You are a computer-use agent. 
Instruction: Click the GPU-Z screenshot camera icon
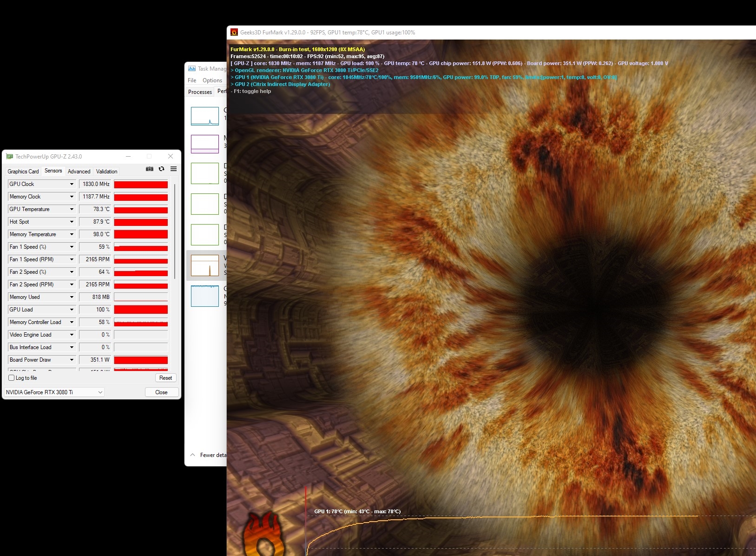click(150, 169)
